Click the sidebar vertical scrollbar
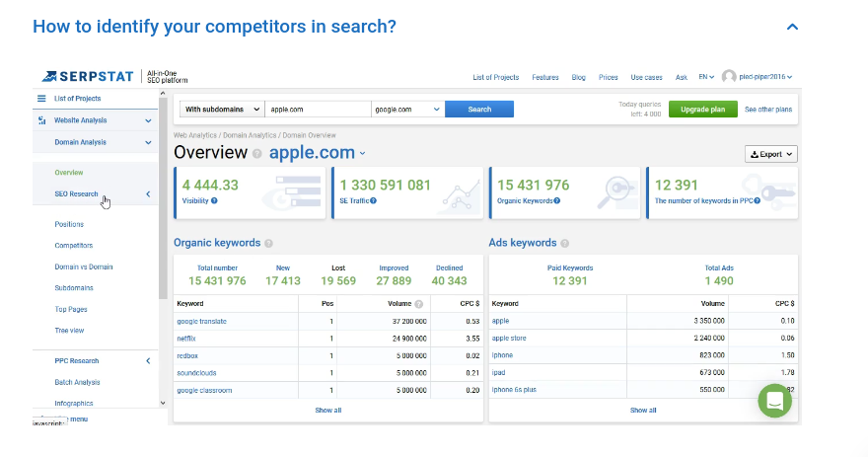Screen dimensions: 868x457 [163, 199]
